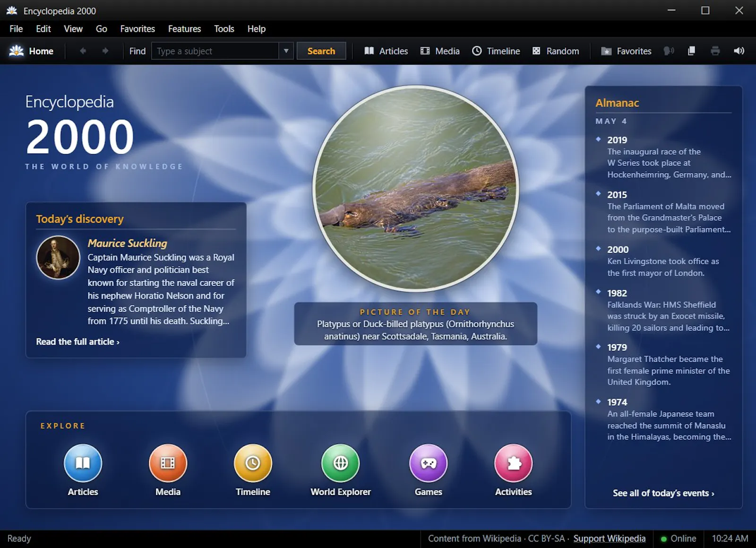Click the read-aloud speaking head icon
Screen dimensions: 756x548
click(x=669, y=51)
